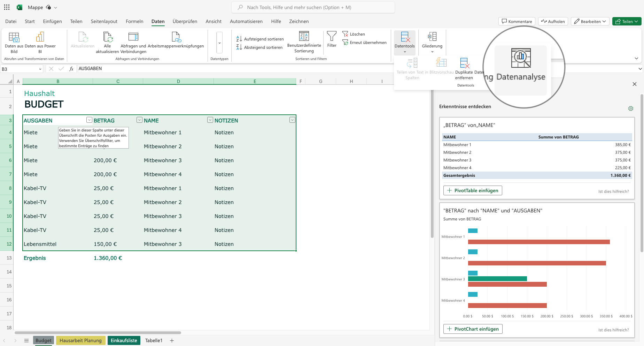Open NOTIZEN column filter dropdown

[x=292, y=120]
